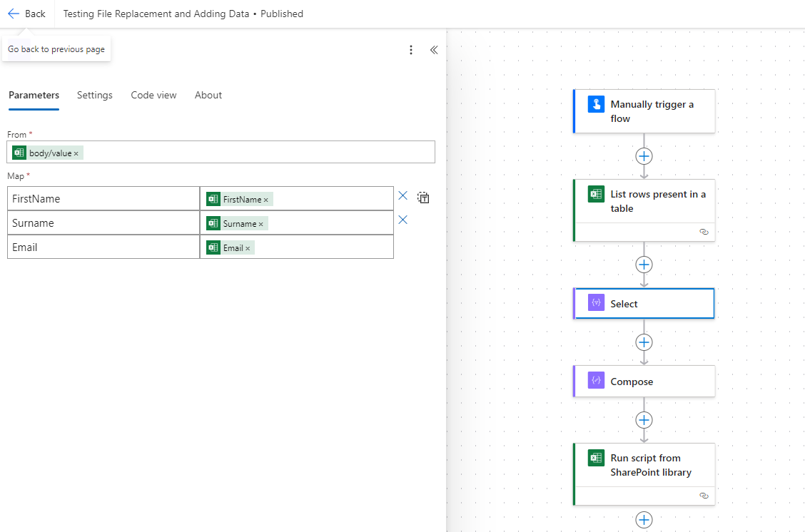805x532 pixels.
Task: Click the braces icon on the Select action
Action: coord(596,303)
